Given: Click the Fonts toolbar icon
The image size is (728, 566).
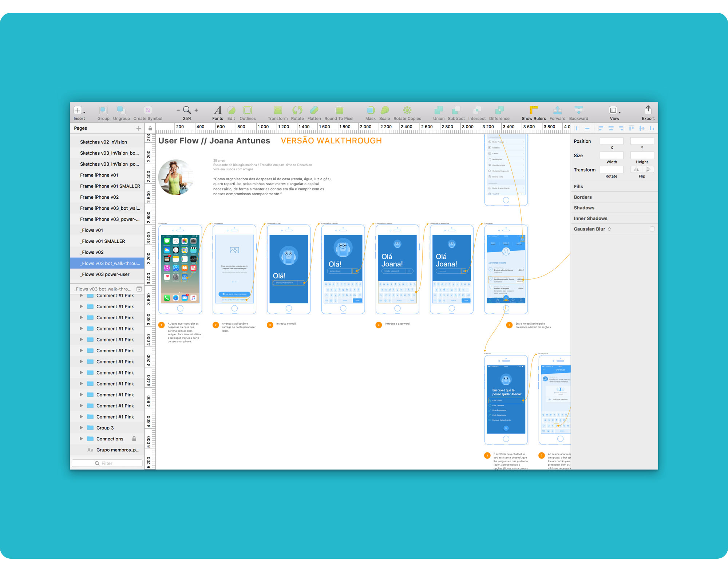Looking at the screenshot, I should tap(217, 110).
